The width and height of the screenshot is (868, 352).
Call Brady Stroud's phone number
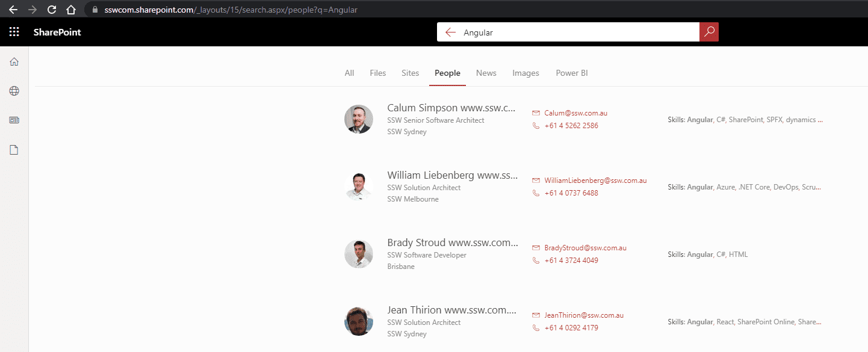point(571,261)
